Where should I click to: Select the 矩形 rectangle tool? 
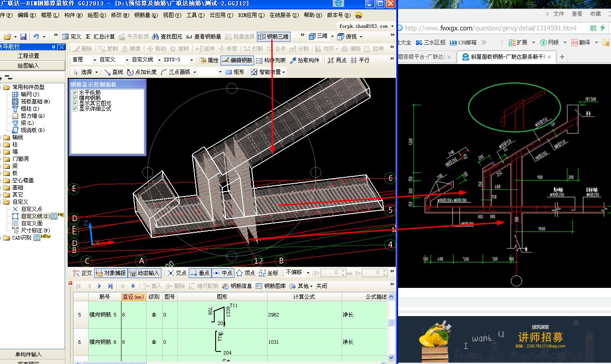tap(235, 72)
